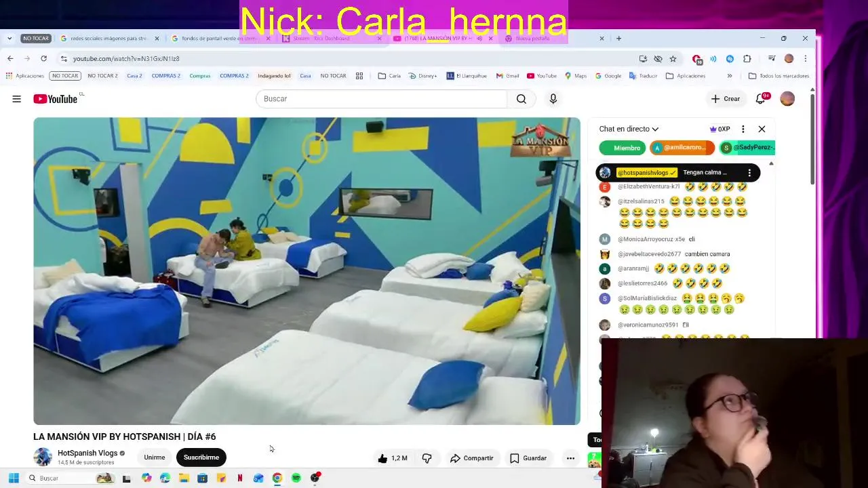Switch to the redes sociales imágenes tab

pos(108,39)
